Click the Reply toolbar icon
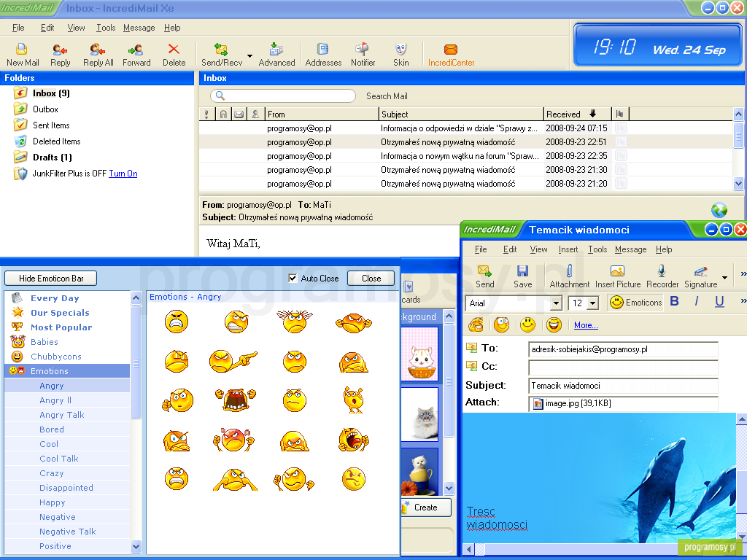Image resolution: width=747 pixels, height=560 pixels. point(60,55)
